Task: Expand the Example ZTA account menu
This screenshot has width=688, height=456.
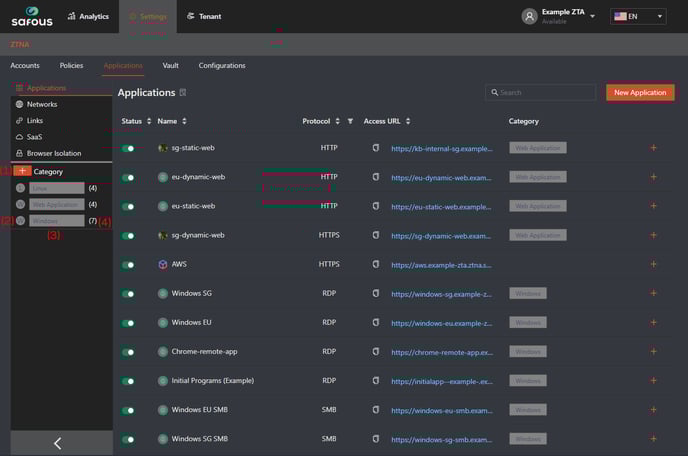Action: click(592, 16)
